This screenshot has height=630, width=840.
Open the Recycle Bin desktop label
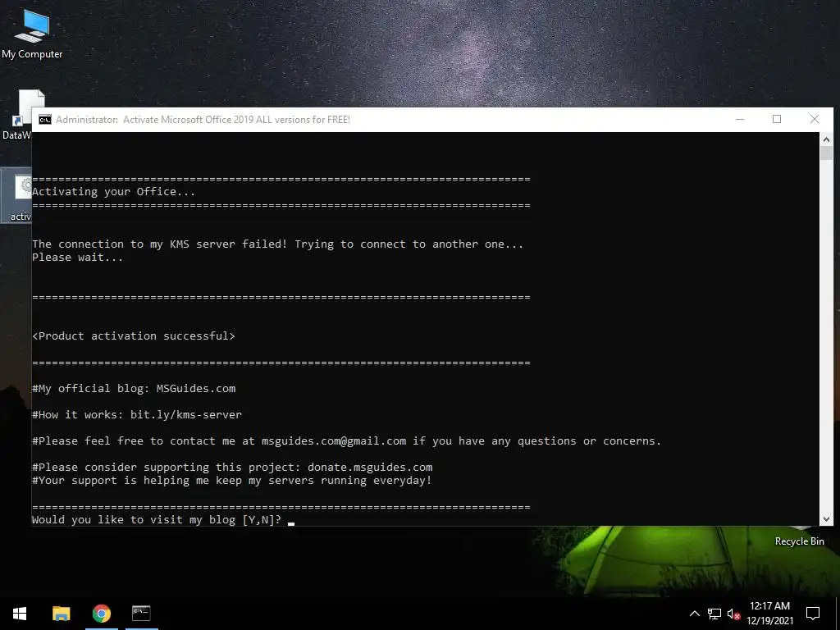tap(799, 541)
